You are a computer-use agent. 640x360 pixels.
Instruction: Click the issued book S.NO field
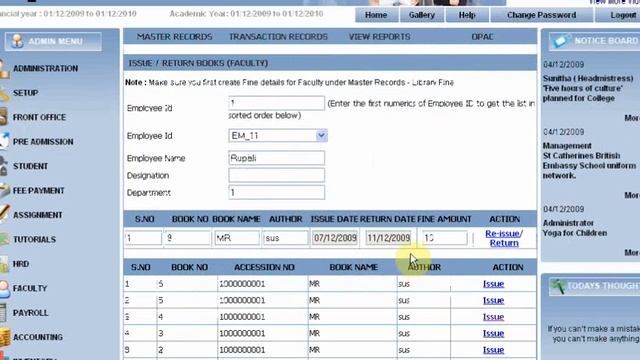tap(143, 238)
